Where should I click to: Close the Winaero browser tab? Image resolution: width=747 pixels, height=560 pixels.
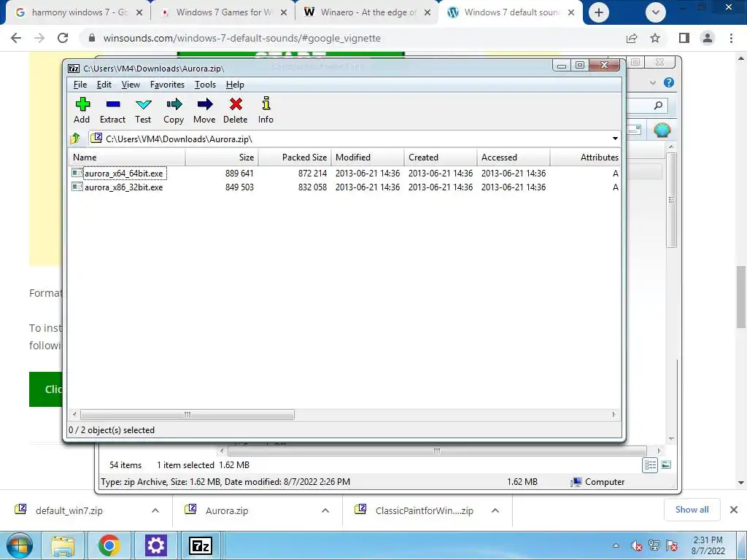(x=427, y=13)
